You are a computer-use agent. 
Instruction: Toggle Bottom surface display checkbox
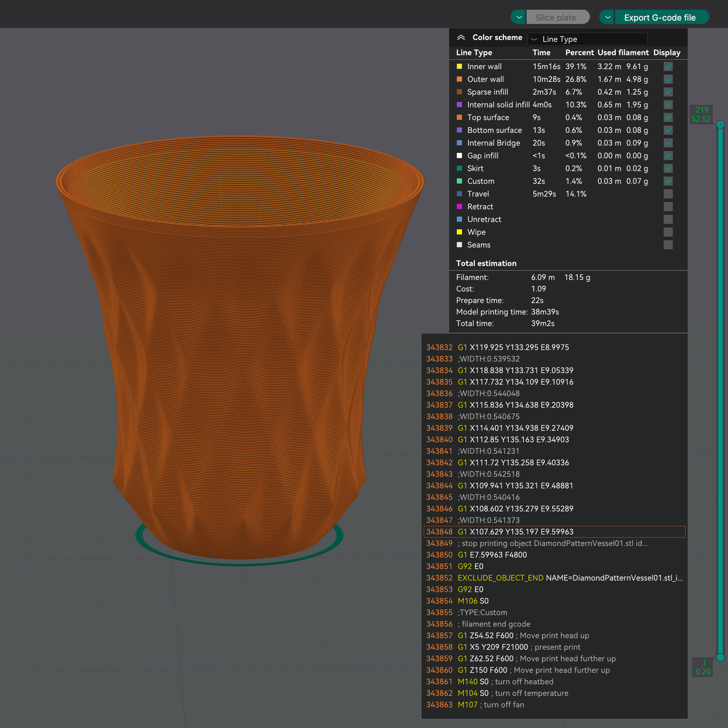click(668, 130)
